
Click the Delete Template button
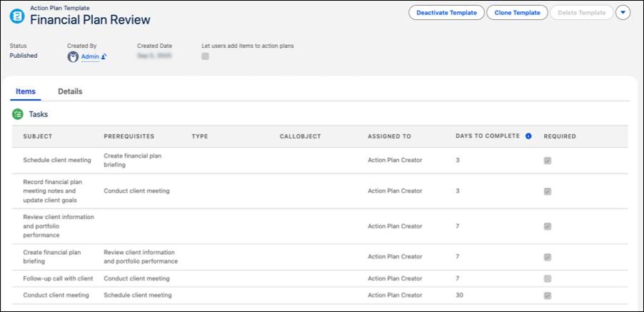[x=582, y=12]
